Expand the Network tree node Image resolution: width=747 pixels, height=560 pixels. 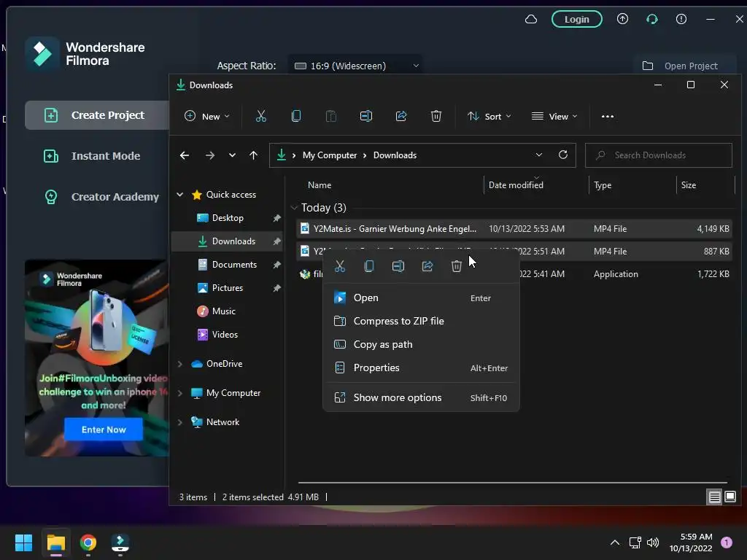pos(180,422)
